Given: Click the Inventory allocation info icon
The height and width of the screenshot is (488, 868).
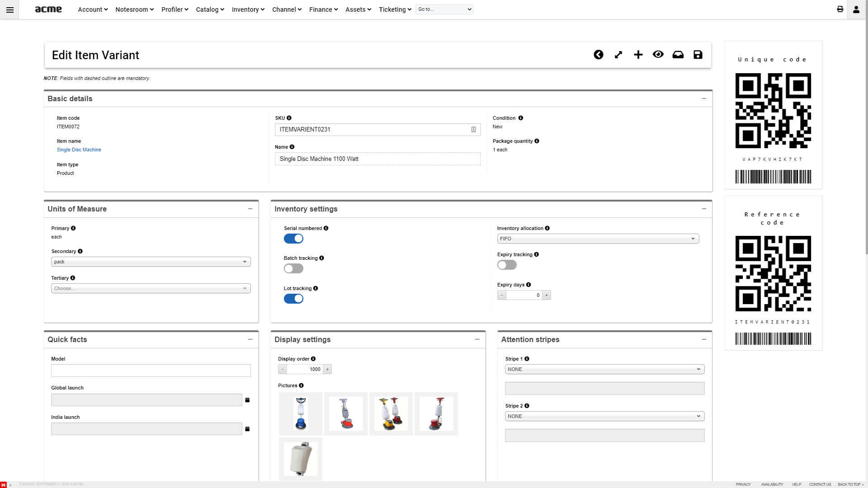Looking at the screenshot, I should point(547,228).
